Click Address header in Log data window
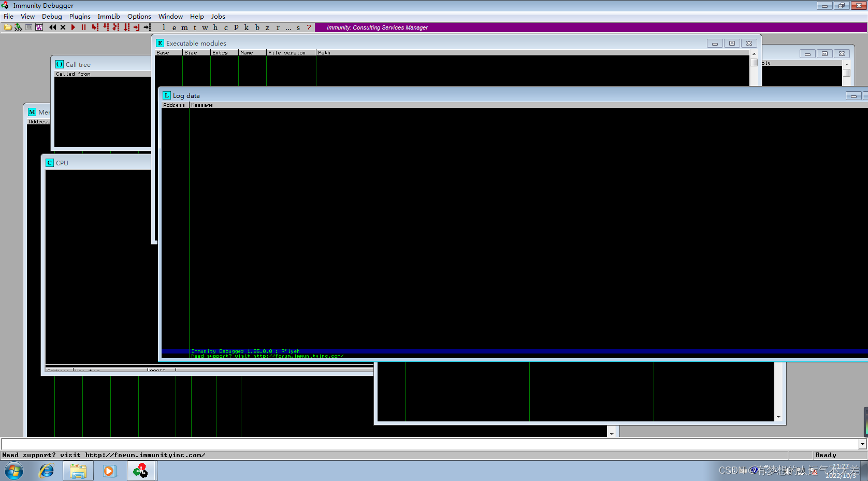868x481 pixels. click(175, 105)
